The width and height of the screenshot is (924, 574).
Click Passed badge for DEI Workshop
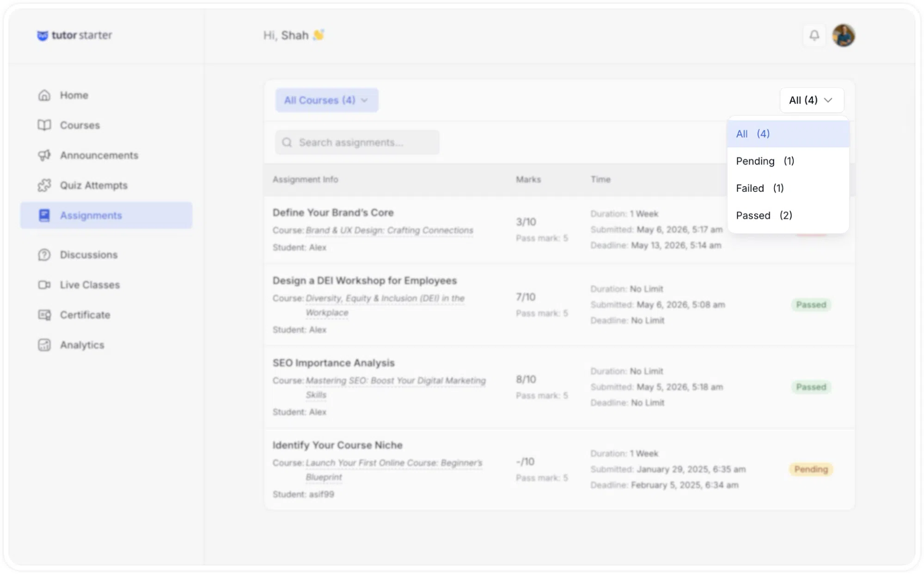point(811,305)
